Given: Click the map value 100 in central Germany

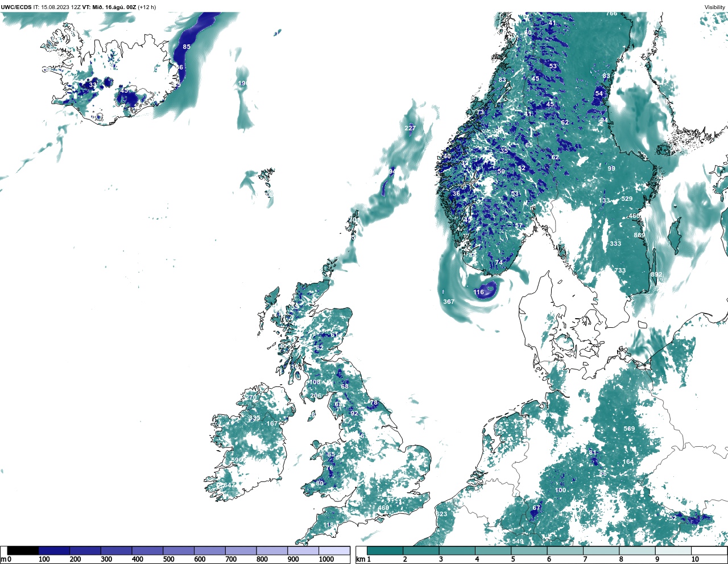Looking at the screenshot, I should pyautogui.click(x=561, y=490).
